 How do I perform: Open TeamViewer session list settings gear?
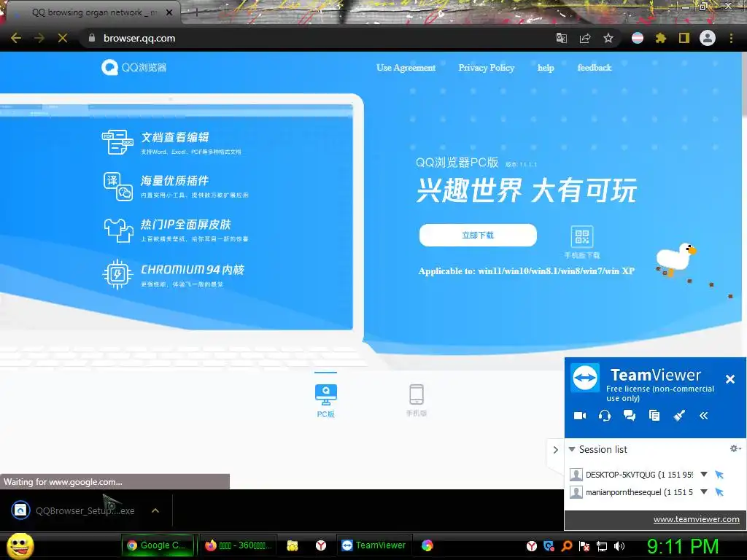click(735, 448)
